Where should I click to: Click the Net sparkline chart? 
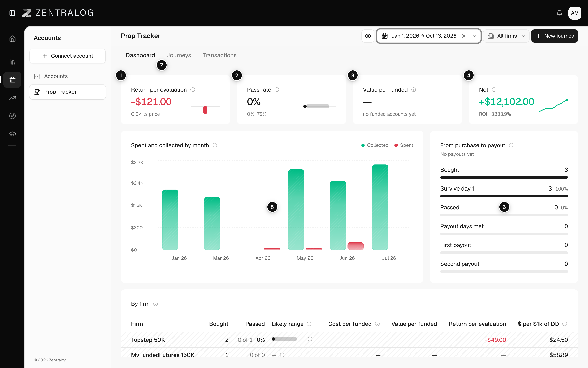(x=553, y=105)
